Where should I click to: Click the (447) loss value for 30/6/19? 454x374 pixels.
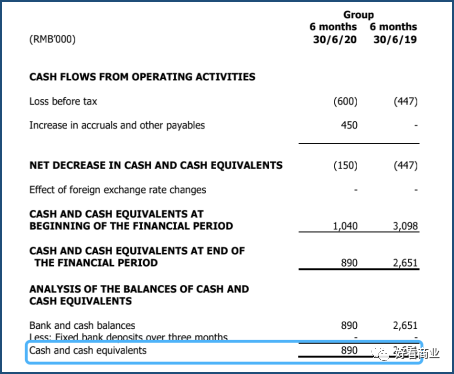(x=406, y=101)
